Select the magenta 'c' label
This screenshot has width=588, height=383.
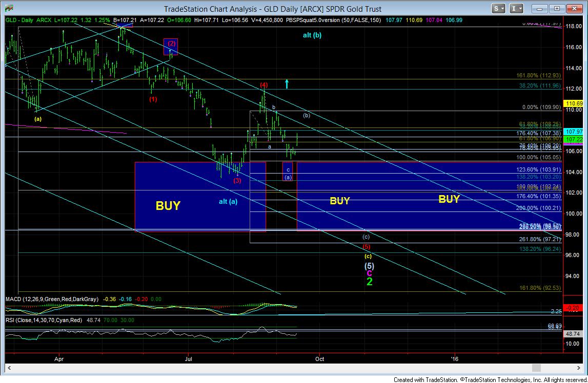pos(370,273)
